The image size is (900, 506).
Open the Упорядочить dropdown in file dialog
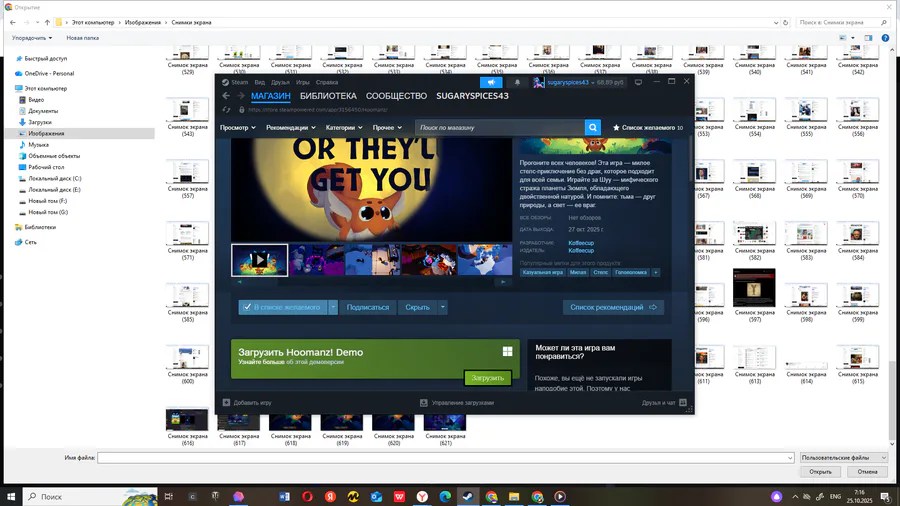(32, 38)
